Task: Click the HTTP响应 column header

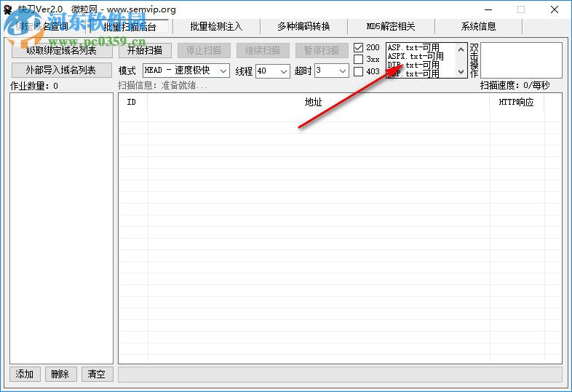Action: point(516,102)
